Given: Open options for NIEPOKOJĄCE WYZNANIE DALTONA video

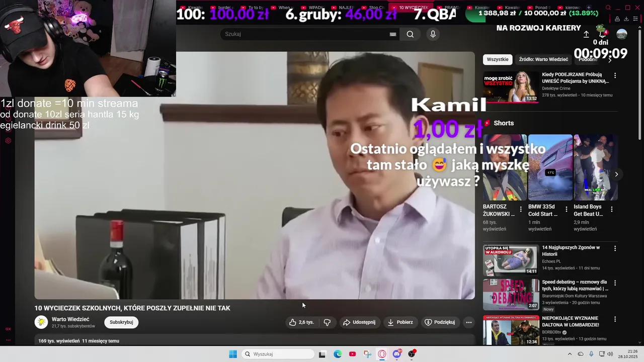Looking at the screenshot, I should (615, 319).
